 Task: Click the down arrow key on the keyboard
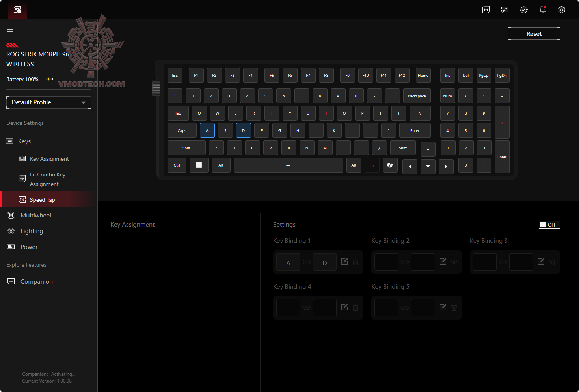click(428, 167)
